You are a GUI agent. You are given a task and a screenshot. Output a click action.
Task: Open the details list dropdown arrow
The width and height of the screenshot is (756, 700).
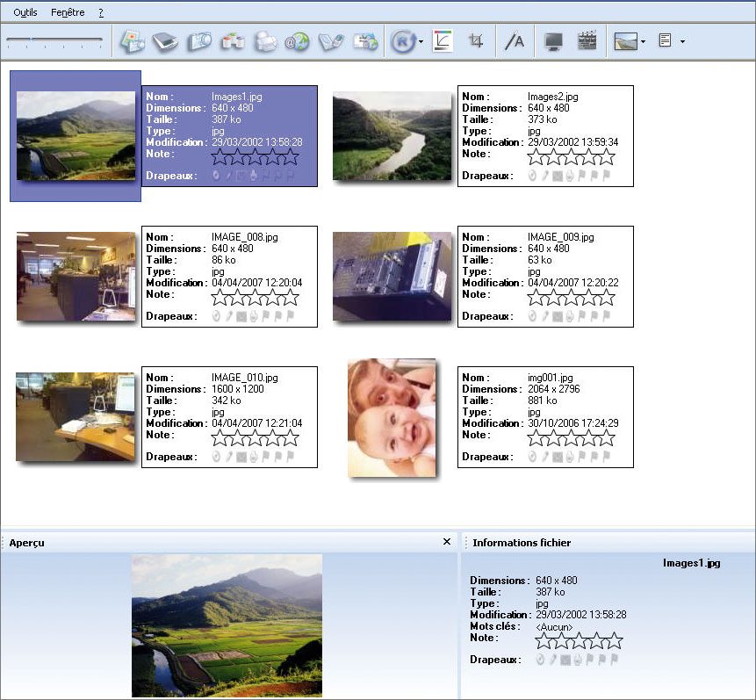(682, 42)
